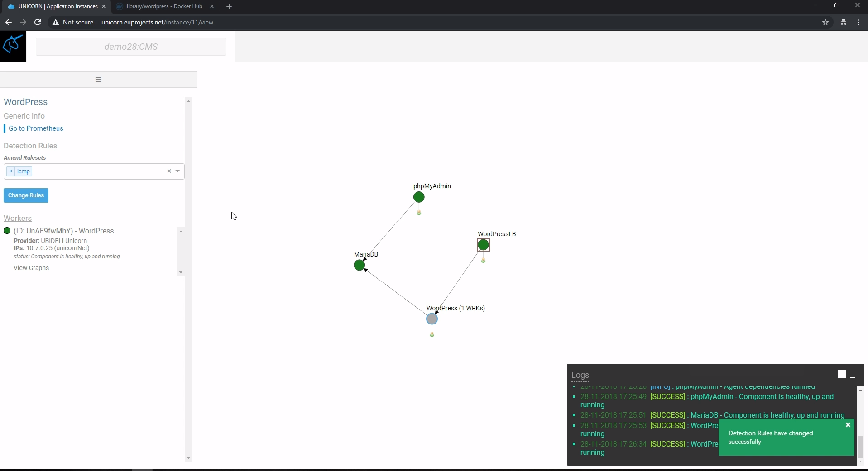The width and height of the screenshot is (868, 471).
Task: Click the Logs panel title
Action: pos(580,375)
